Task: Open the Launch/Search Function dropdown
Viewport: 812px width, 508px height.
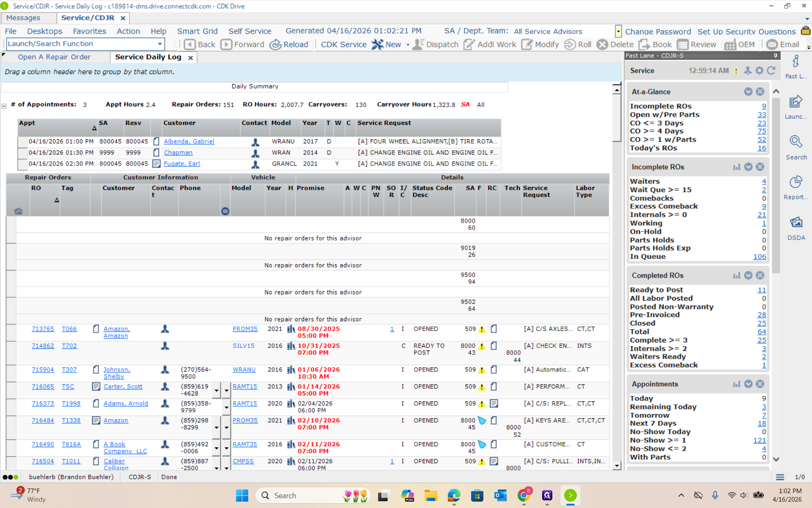Action: point(160,44)
